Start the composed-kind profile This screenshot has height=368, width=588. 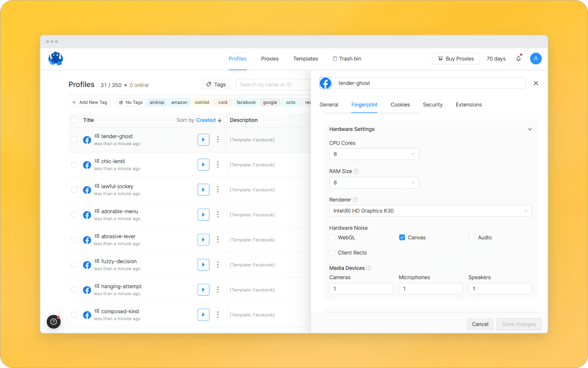pos(203,314)
